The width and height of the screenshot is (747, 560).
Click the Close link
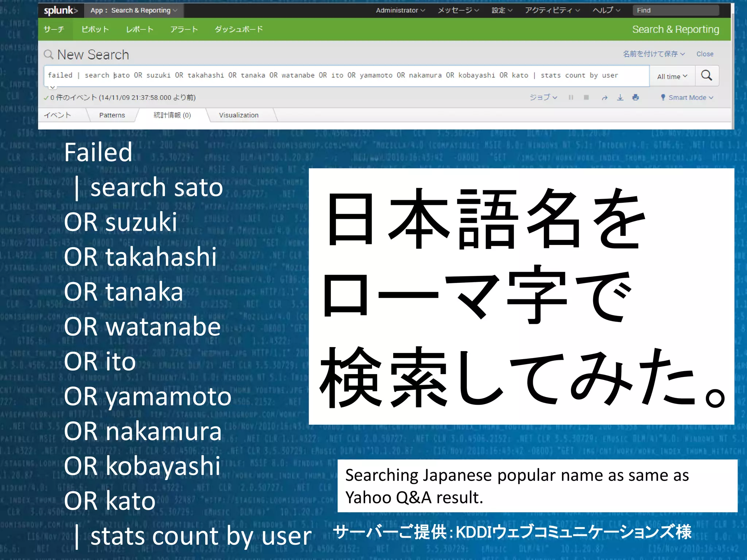point(705,54)
